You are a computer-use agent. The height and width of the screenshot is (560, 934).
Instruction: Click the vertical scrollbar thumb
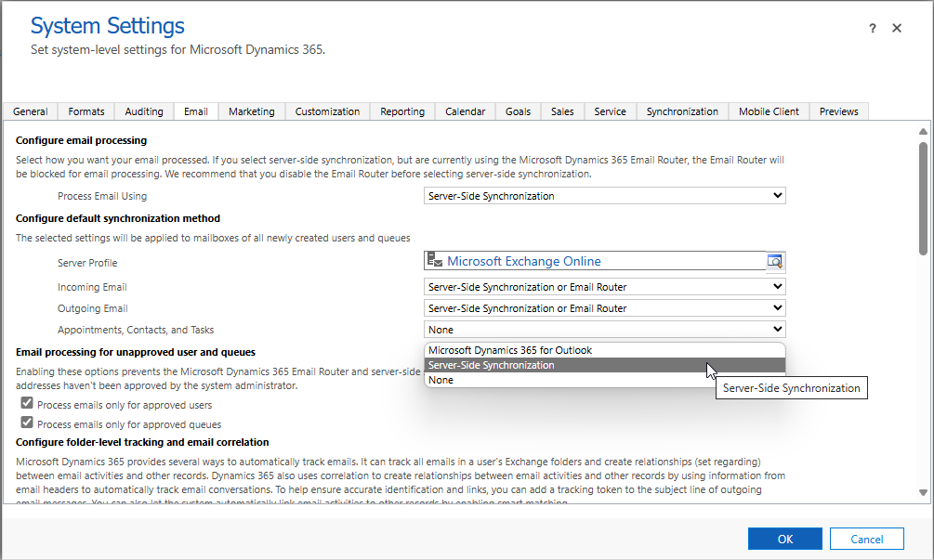click(923, 199)
